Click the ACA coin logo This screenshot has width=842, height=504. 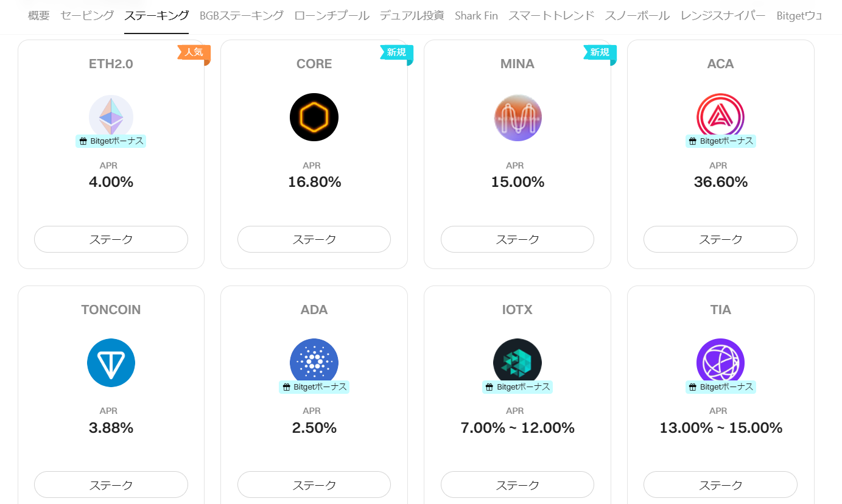720,117
